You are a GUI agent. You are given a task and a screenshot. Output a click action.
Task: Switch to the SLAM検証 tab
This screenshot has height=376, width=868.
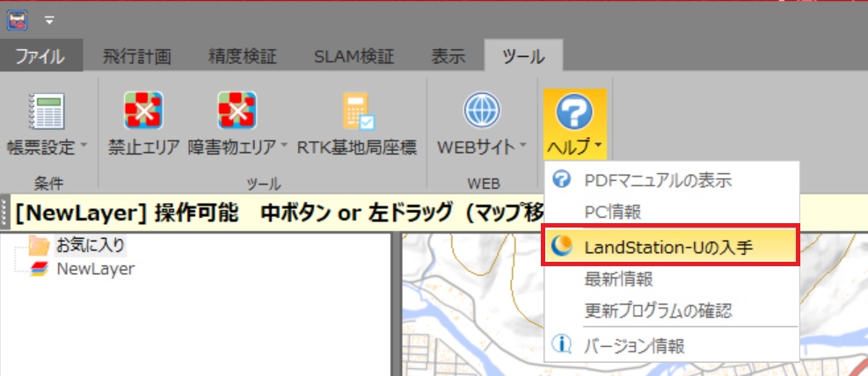click(351, 57)
